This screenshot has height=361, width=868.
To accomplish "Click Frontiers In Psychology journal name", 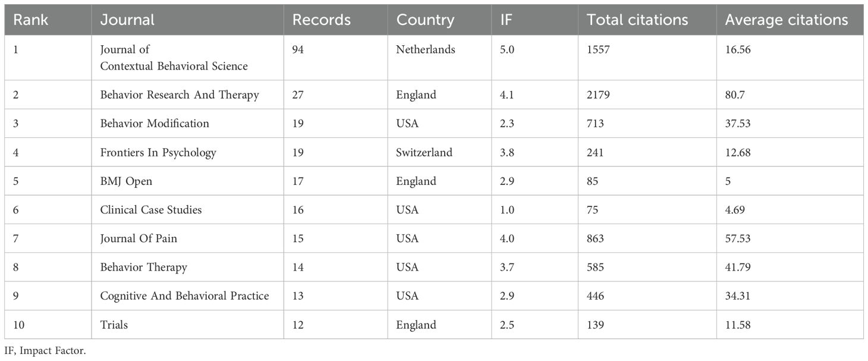I will 158,152.
